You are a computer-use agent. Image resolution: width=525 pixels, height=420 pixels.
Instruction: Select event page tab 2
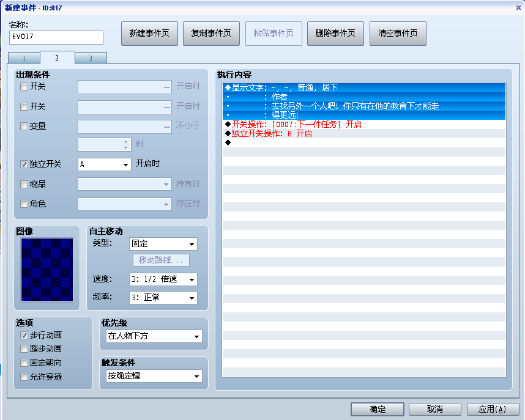point(58,57)
